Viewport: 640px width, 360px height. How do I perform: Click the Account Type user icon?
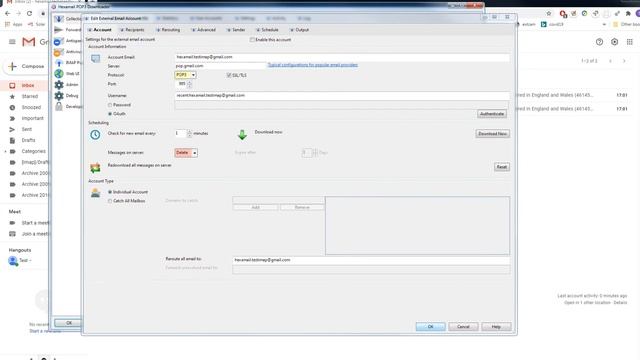point(96,193)
